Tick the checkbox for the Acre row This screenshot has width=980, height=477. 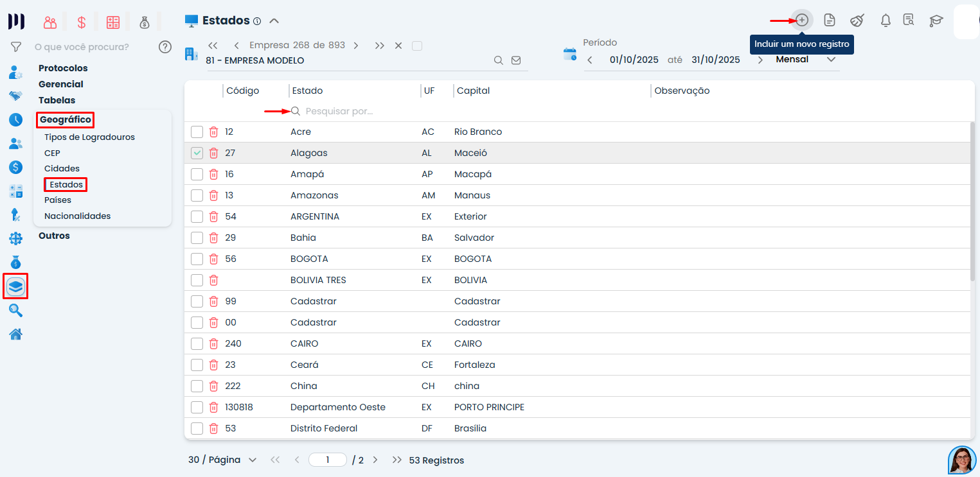click(197, 132)
